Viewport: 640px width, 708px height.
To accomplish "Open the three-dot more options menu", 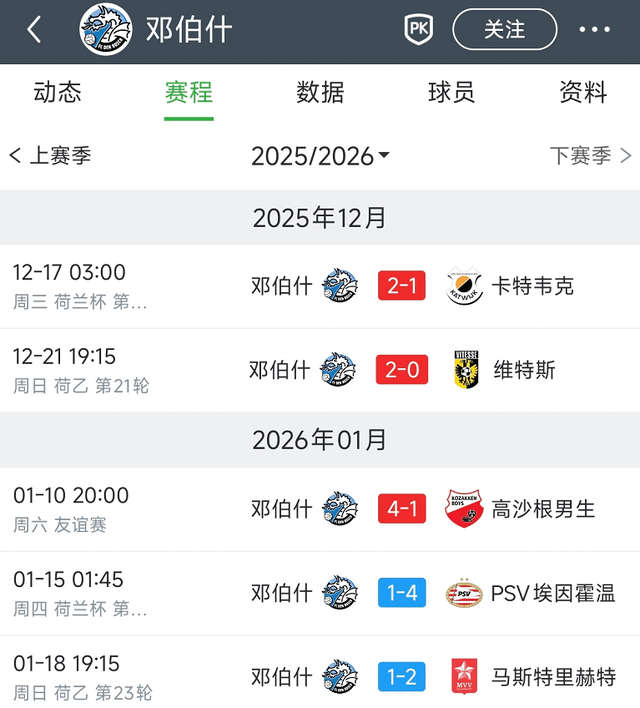I will pos(594,30).
